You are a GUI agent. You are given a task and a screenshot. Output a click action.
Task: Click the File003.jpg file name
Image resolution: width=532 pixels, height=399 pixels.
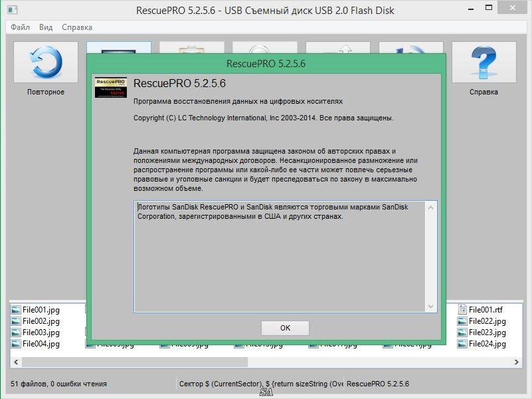(x=41, y=332)
